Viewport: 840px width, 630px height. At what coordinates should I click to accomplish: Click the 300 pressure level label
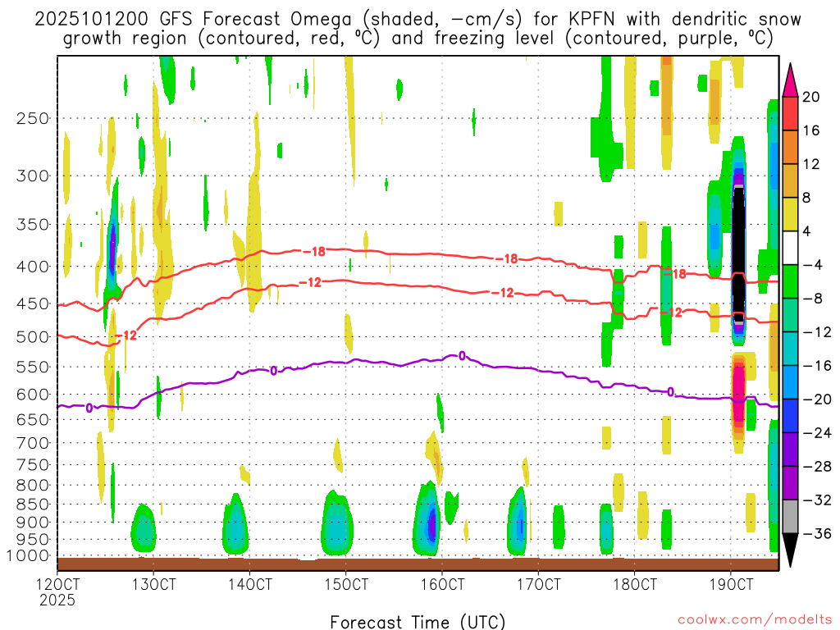(x=33, y=176)
